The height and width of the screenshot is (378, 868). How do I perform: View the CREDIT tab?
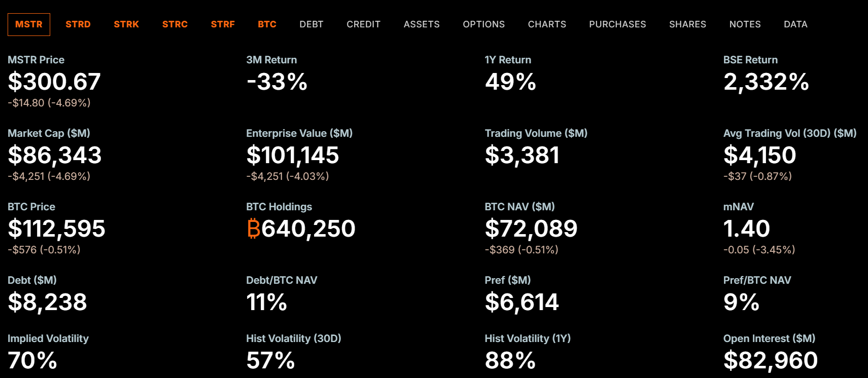[x=363, y=24]
